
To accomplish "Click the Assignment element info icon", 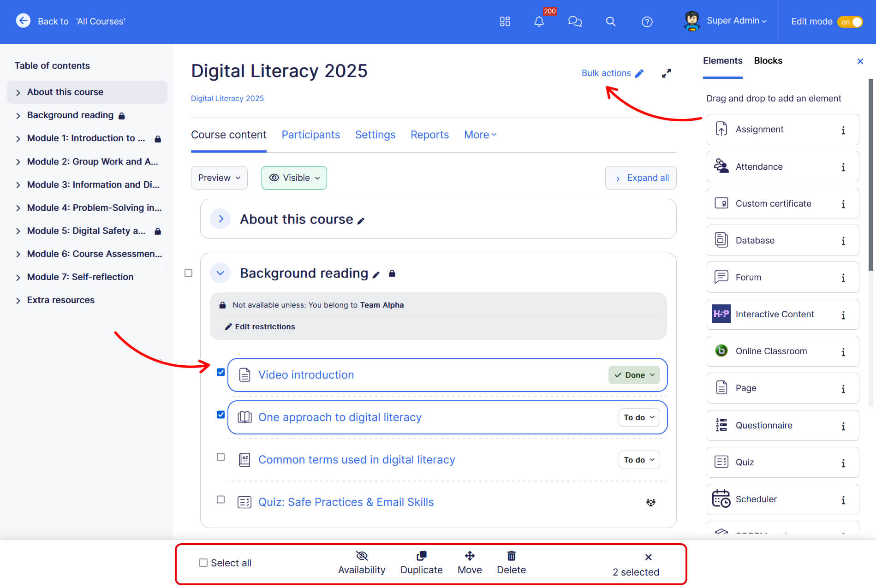I will click(x=843, y=131).
